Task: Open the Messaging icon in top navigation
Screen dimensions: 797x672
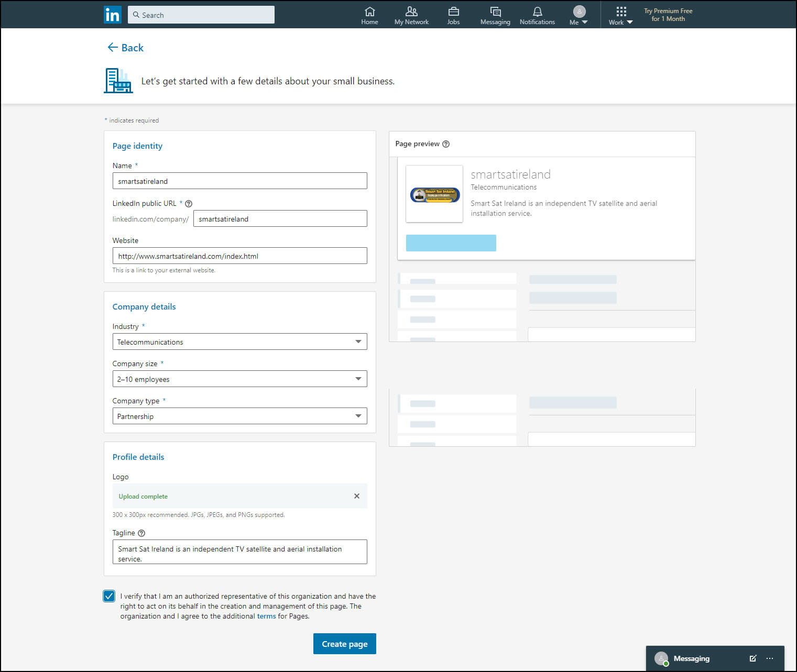Action: tap(495, 16)
